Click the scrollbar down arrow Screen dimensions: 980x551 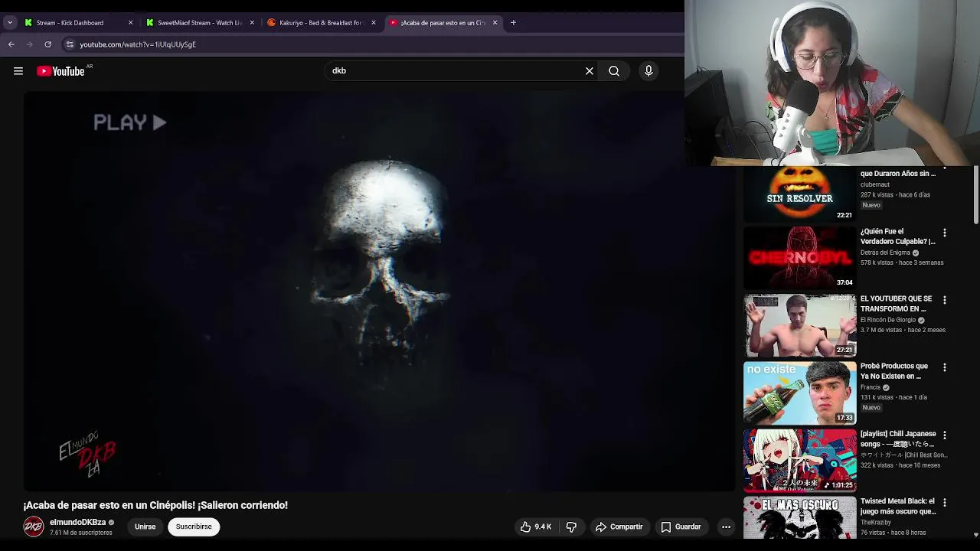[x=975, y=535]
